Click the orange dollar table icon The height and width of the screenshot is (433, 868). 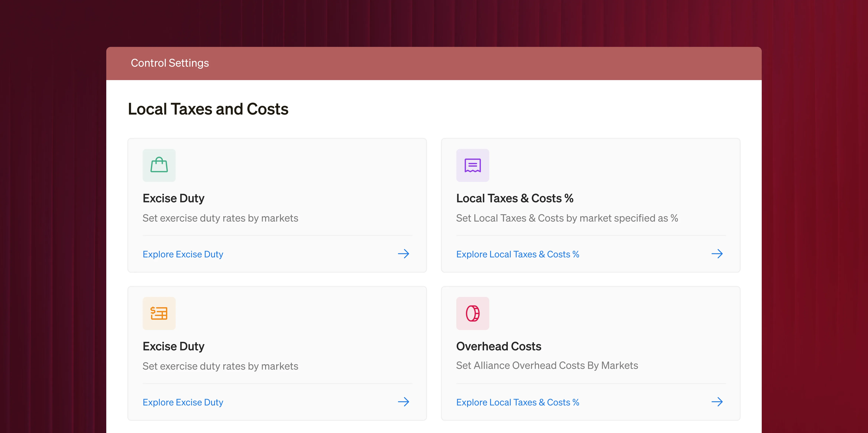159,313
